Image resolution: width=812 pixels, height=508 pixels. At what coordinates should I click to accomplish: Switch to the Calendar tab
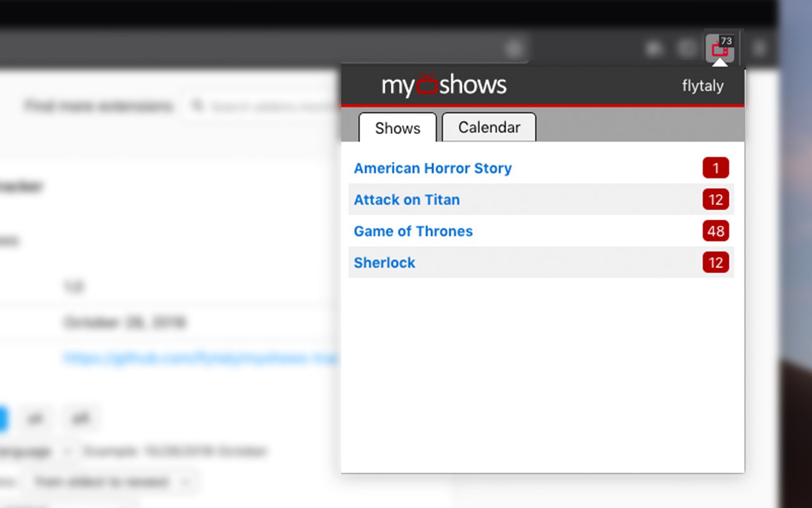point(489,127)
